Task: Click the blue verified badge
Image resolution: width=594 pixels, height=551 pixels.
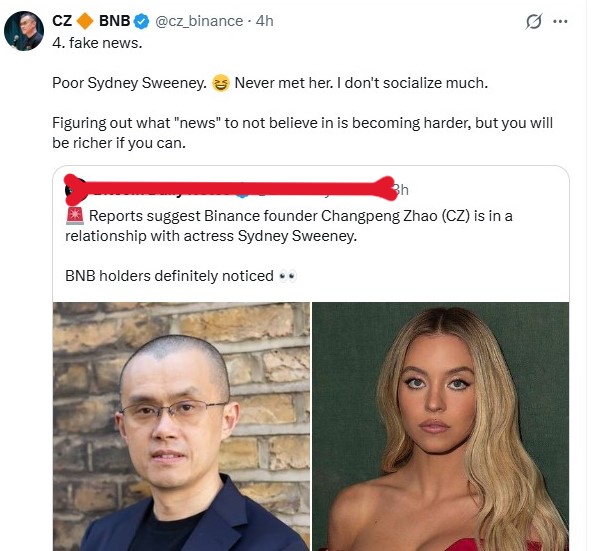Action: point(142,21)
